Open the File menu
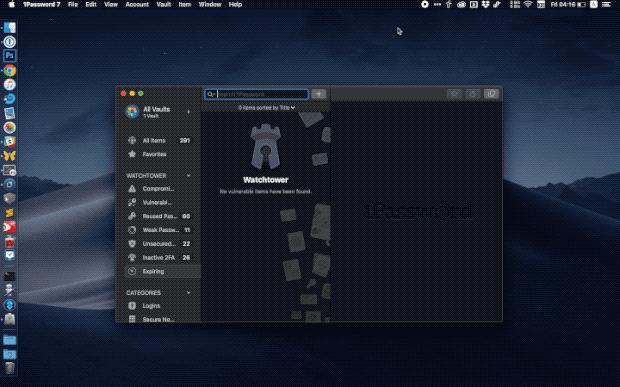620x387 pixels. tap(73, 4)
